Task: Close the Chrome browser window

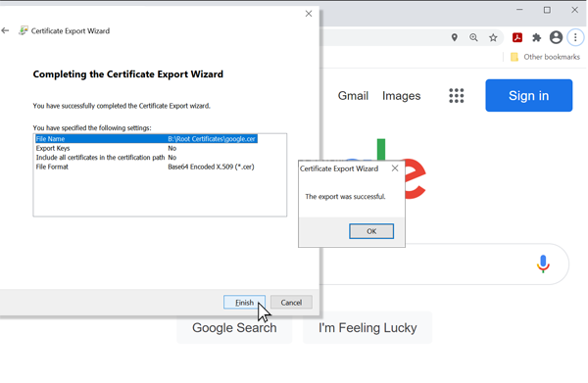Action: pos(575,10)
